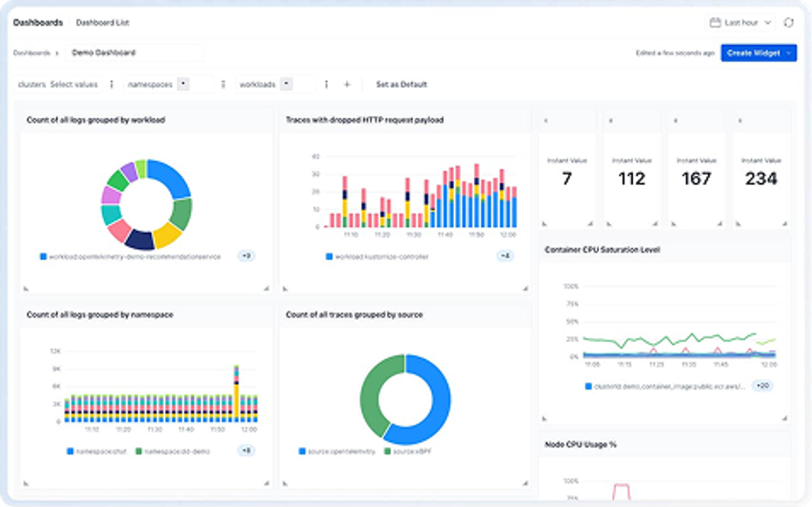Go to Dashboards via the breadcrumb link
The width and height of the screenshot is (812, 507).
coord(32,53)
